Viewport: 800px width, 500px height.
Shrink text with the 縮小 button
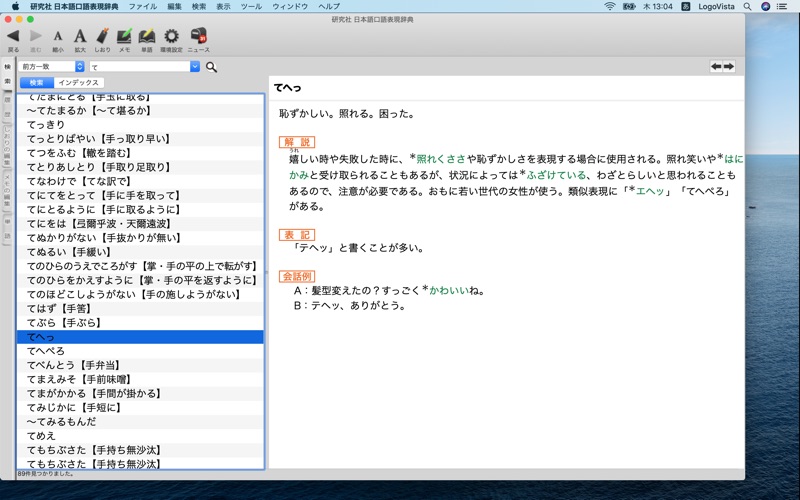coord(58,36)
